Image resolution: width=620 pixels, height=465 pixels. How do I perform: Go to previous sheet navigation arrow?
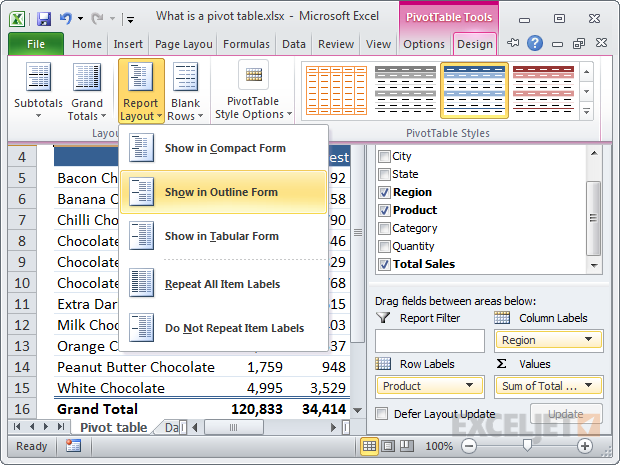tap(32, 427)
